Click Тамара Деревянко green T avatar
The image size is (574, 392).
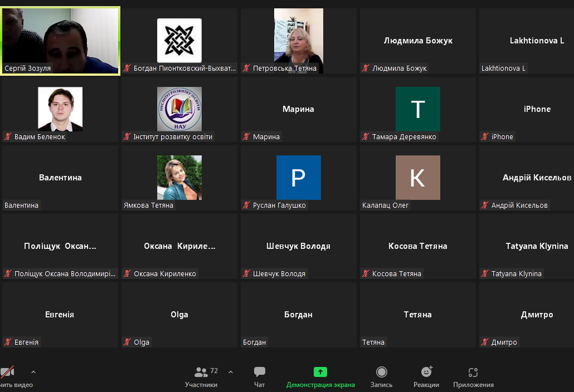417,109
